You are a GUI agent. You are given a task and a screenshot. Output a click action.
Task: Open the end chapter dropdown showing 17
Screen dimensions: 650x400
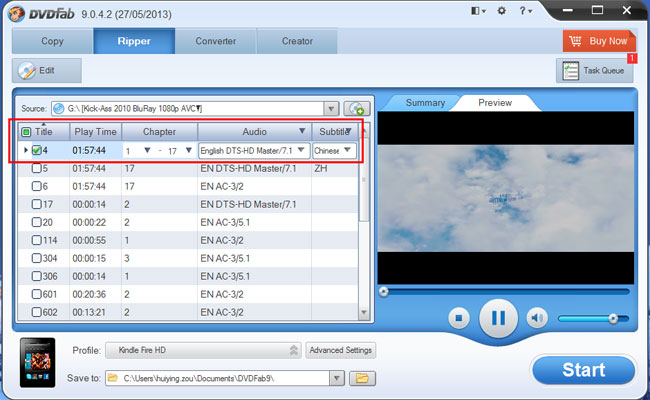click(189, 150)
